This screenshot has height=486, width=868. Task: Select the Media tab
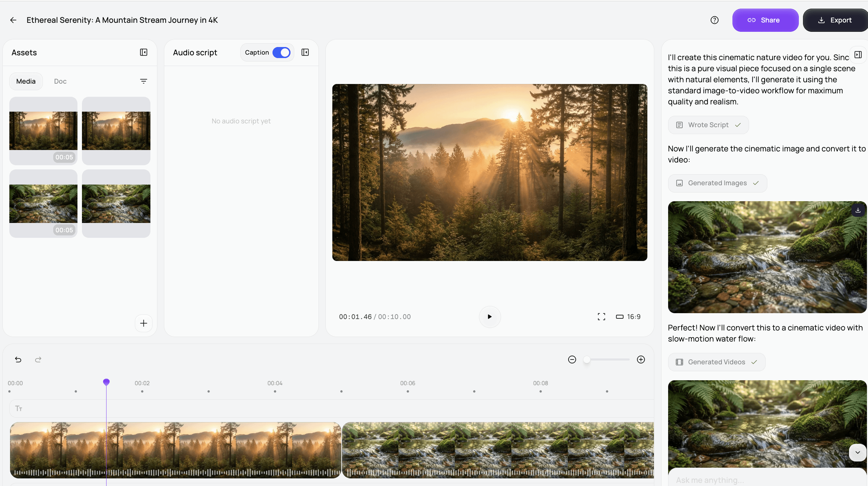click(26, 81)
